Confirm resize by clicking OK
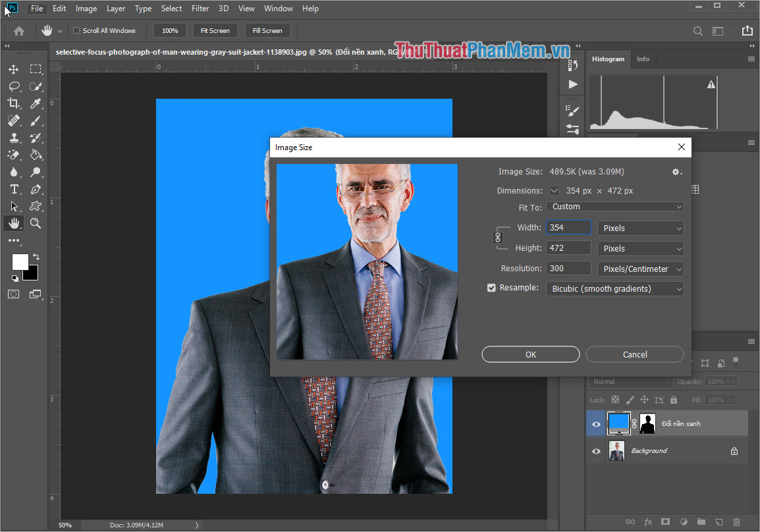This screenshot has width=760, height=532. coord(530,354)
